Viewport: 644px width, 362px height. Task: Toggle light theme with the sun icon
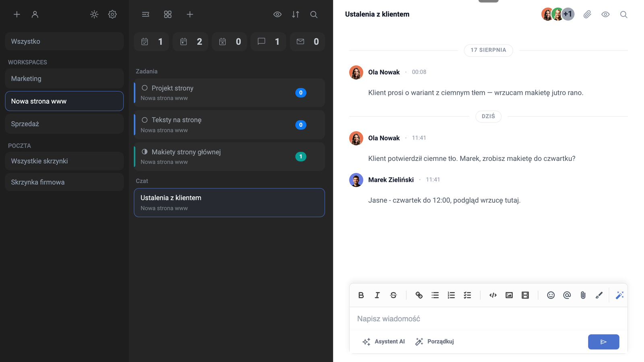pyautogui.click(x=94, y=14)
